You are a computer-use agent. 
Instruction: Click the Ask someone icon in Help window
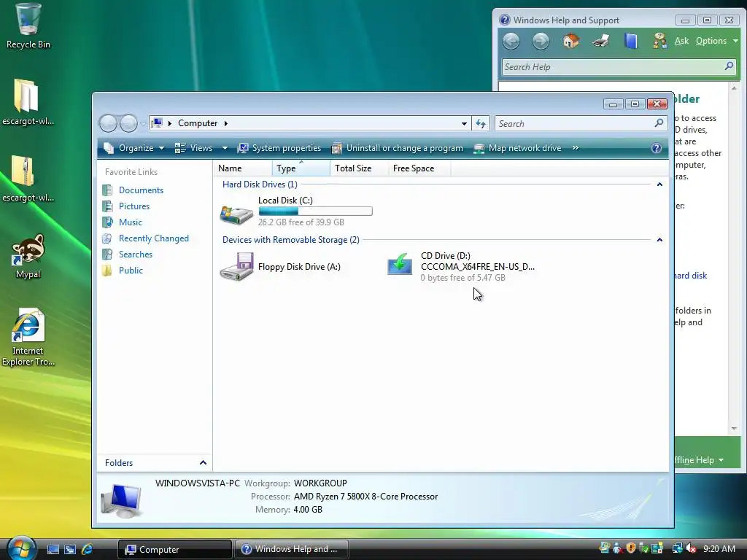point(659,41)
